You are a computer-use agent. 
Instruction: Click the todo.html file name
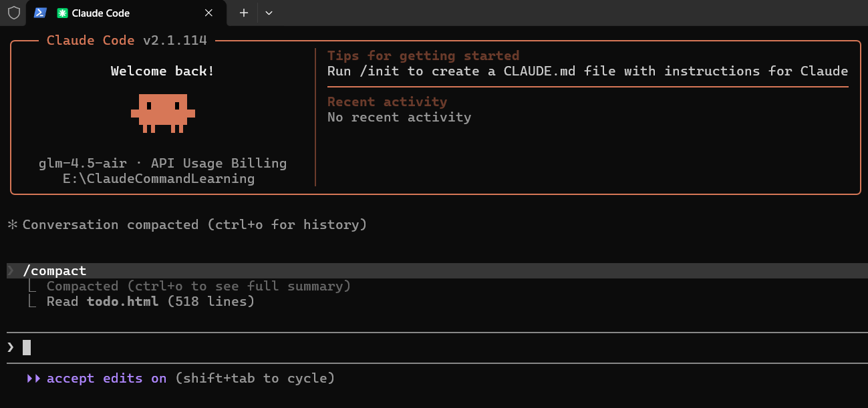(x=123, y=302)
